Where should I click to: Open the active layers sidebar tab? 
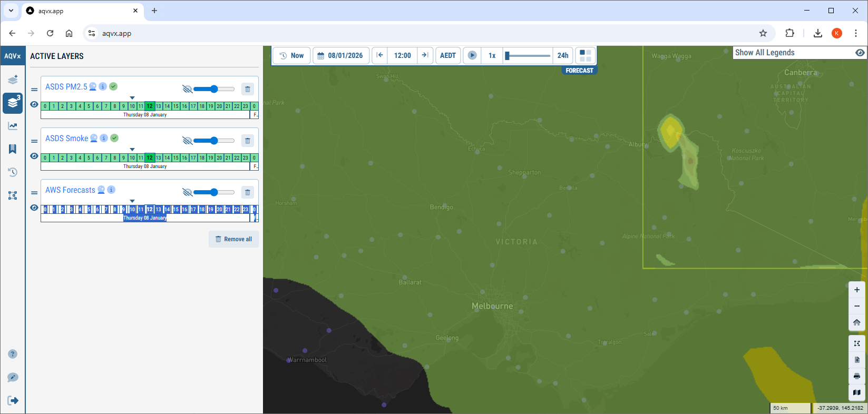click(13, 103)
